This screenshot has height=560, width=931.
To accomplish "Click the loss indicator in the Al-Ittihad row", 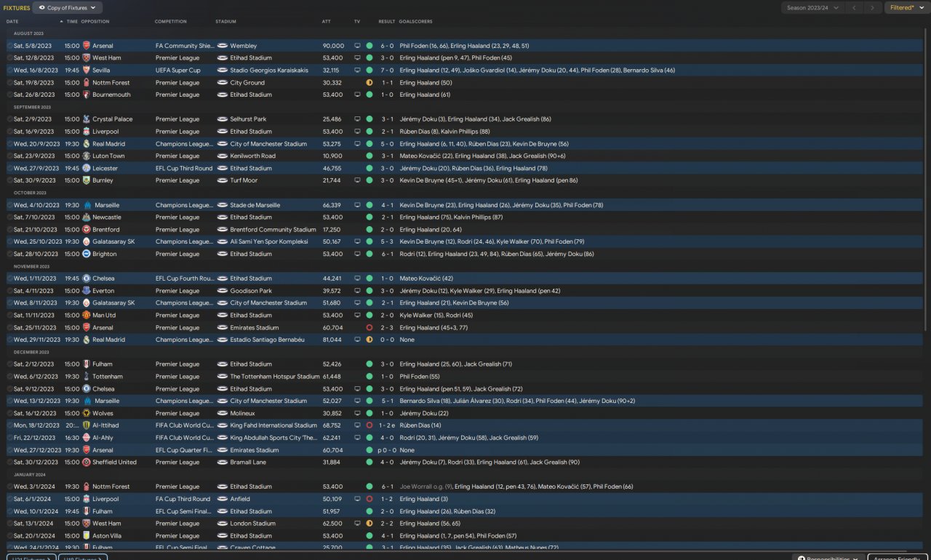I will point(369,425).
